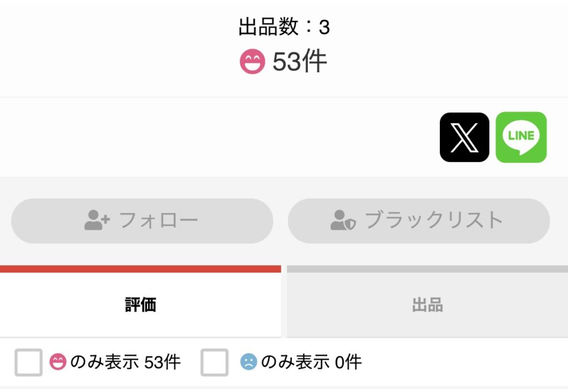This screenshot has width=568, height=392.
Task: Click the number 3 after 出品数
Action: (x=324, y=28)
